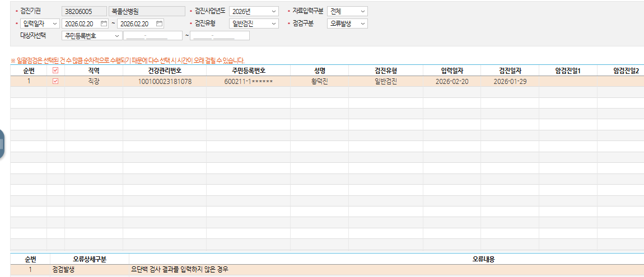Expand the 검진사업년도 2026년 dropdown
Screen dimensions: 644x277
click(254, 12)
